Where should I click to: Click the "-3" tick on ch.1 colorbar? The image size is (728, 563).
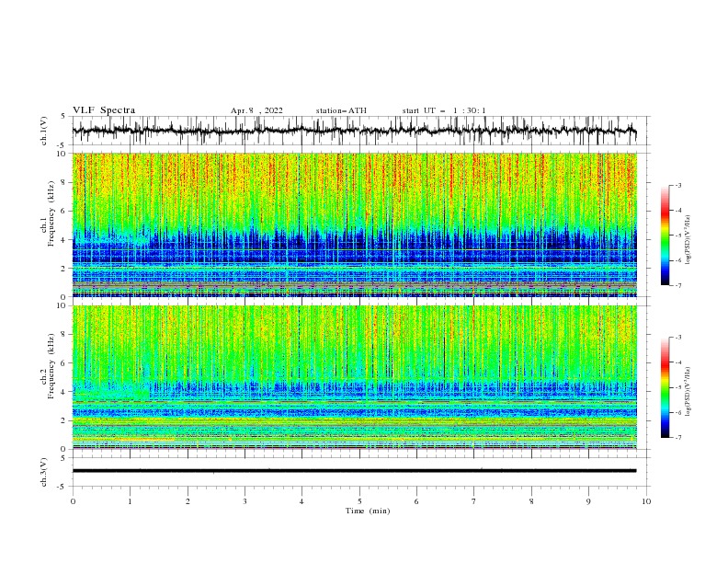(x=678, y=185)
